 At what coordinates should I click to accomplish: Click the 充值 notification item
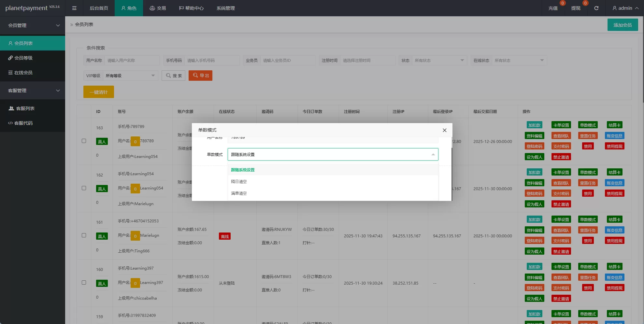(553, 8)
